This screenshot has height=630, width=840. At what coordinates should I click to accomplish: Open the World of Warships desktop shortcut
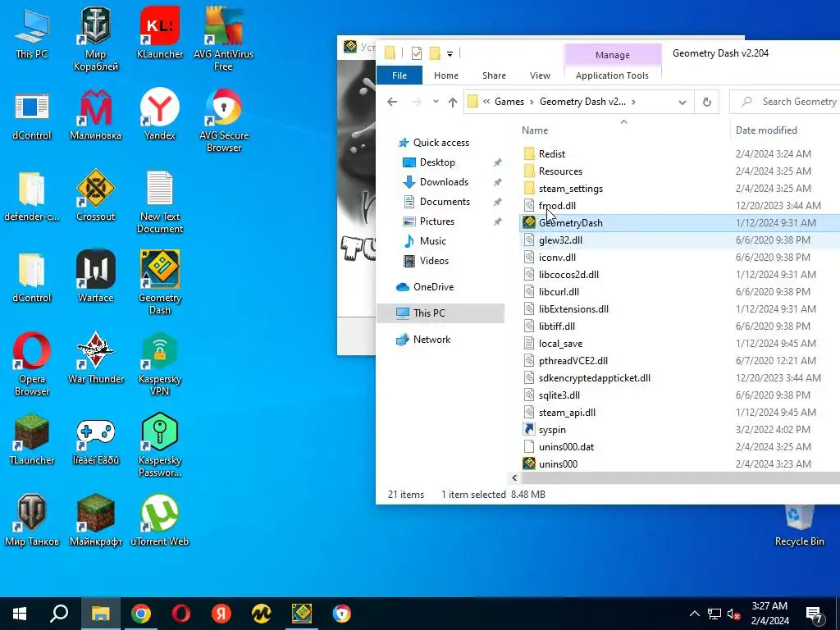tap(95, 40)
